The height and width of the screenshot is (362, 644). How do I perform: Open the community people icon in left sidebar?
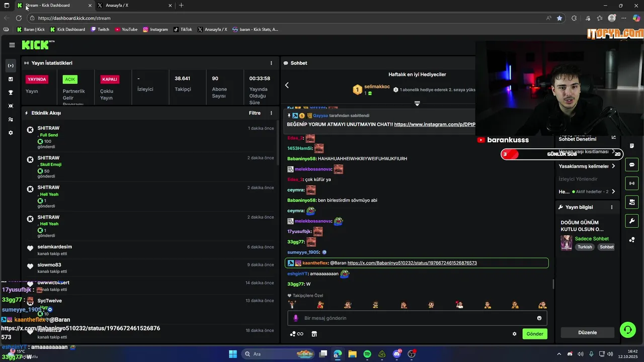[11, 120]
